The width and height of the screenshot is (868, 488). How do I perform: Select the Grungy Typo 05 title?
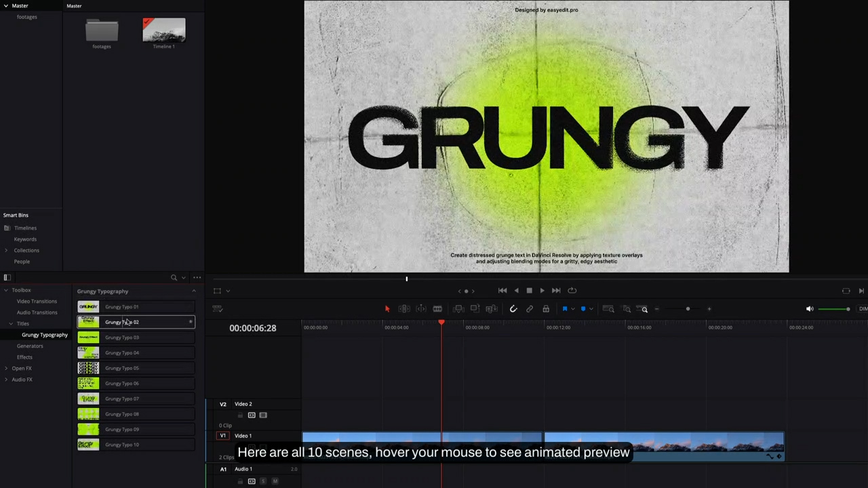122,368
